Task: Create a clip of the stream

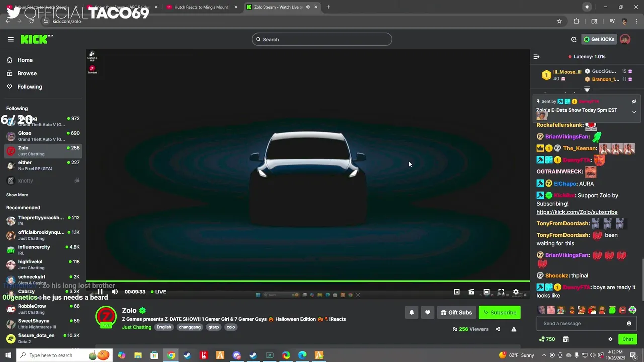Action: pos(471,292)
